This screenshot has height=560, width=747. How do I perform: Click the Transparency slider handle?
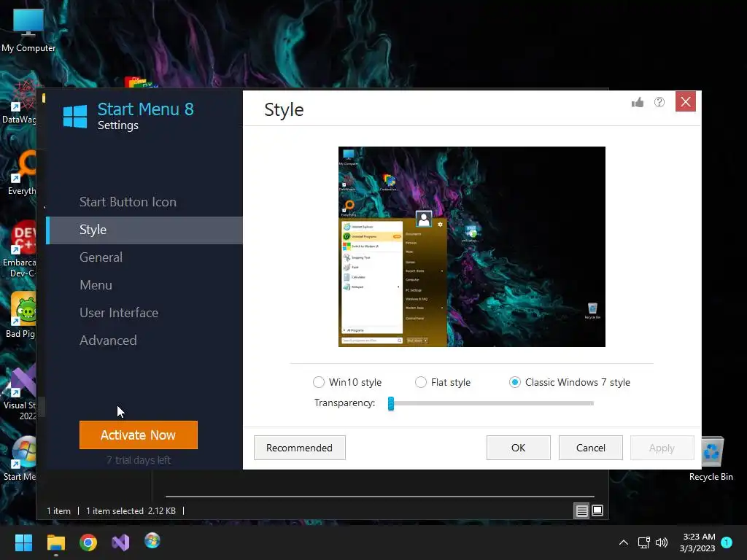(x=391, y=403)
